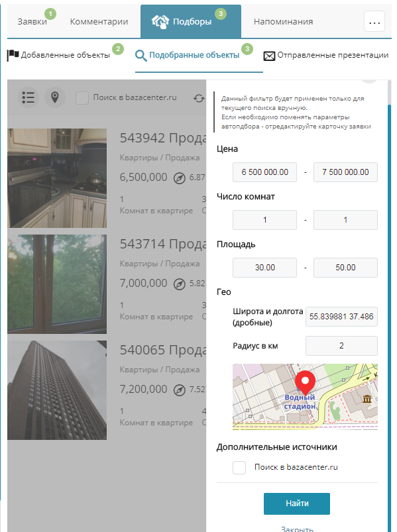Click the museum icon on the map
Image resolution: width=397 pixels, height=532 pixels.
pos(367,399)
